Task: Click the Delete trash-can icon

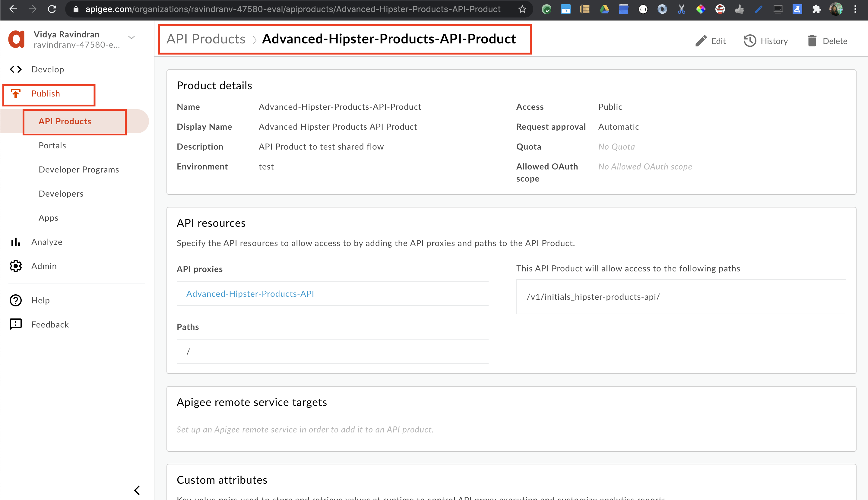Action: [x=812, y=41]
